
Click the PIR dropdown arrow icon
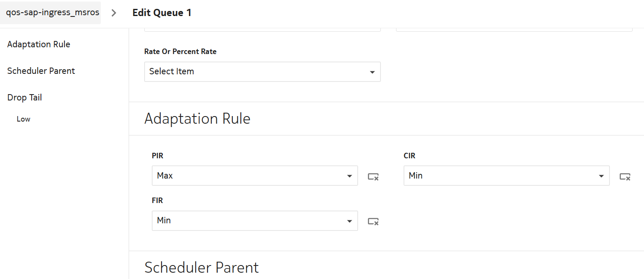click(349, 176)
